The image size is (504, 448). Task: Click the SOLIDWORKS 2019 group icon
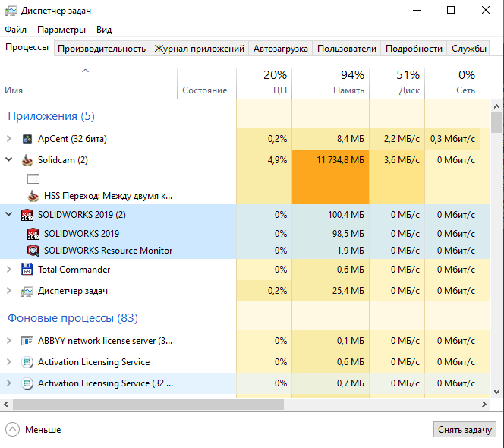click(27, 214)
